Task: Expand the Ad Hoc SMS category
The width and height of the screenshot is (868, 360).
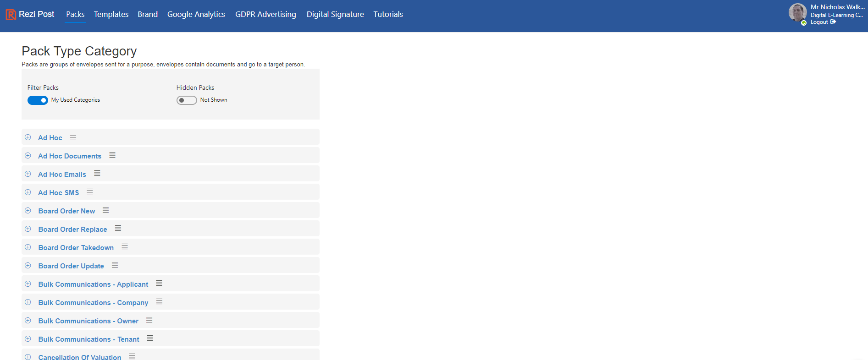Action: 28,192
